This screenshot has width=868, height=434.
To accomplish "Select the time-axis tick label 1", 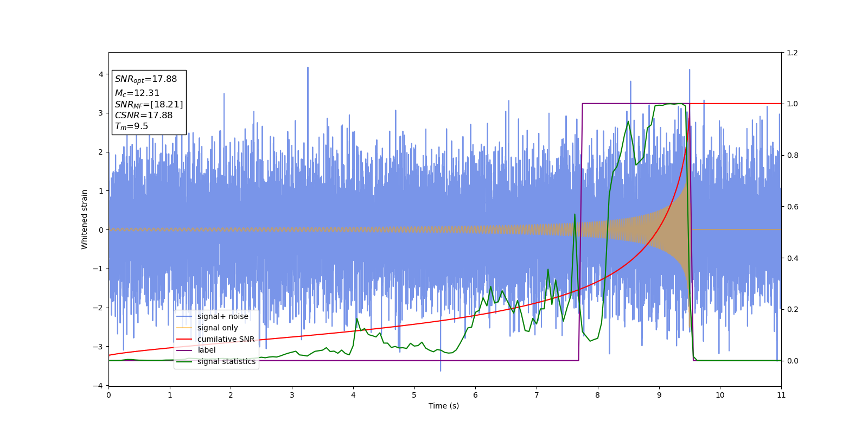I will tap(170, 395).
